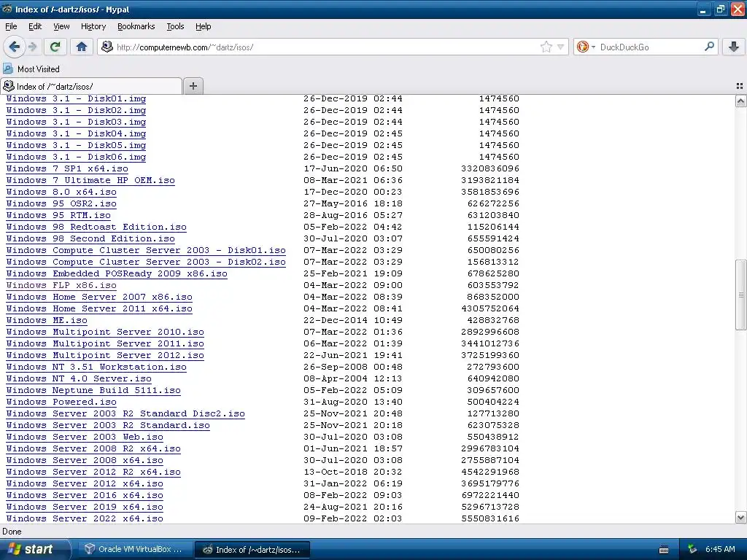
Task: Open the Bookmarks menu
Action: tap(136, 26)
